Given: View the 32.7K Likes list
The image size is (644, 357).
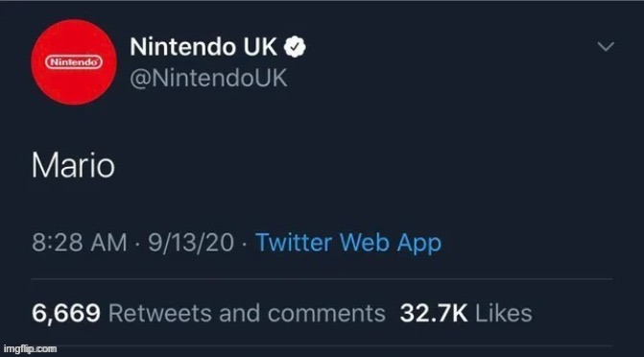Looking at the screenshot, I should pos(465,314).
